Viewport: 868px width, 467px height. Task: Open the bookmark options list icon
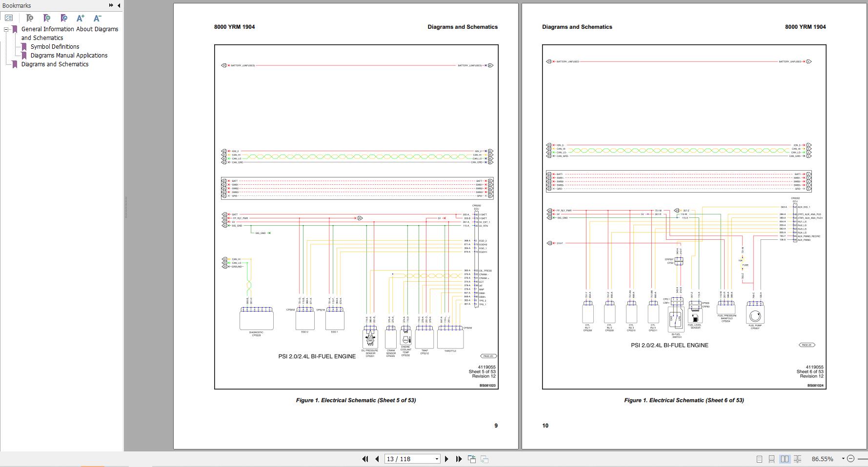coord(9,18)
